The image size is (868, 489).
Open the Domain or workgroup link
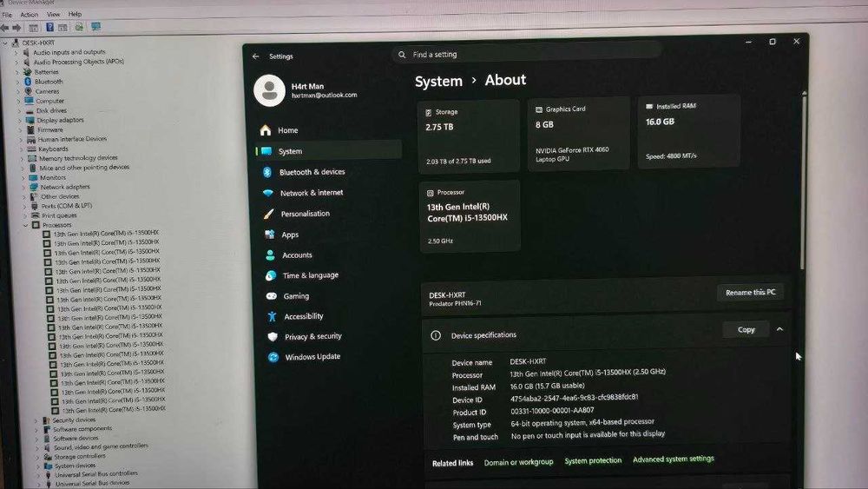tap(518, 462)
